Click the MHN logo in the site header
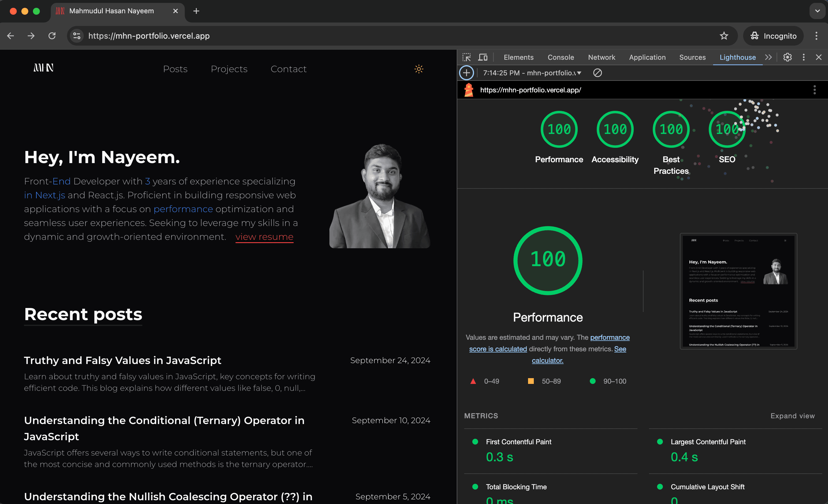 coord(43,68)
